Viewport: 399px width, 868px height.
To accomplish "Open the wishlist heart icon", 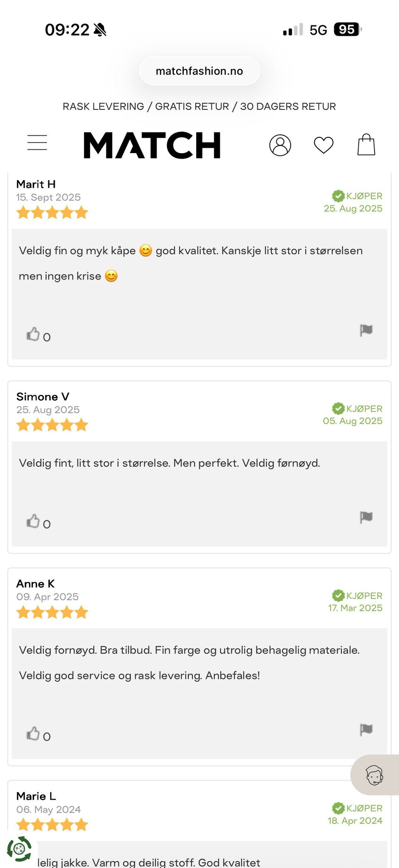I will pyautogui.click(x=323, y=144).
